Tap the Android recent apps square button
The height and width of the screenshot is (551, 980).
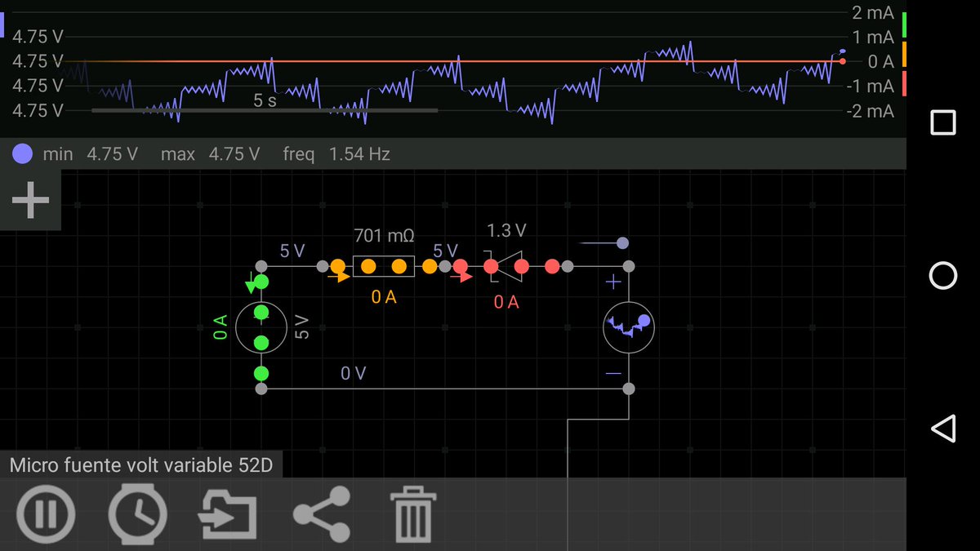pos(943,122)
